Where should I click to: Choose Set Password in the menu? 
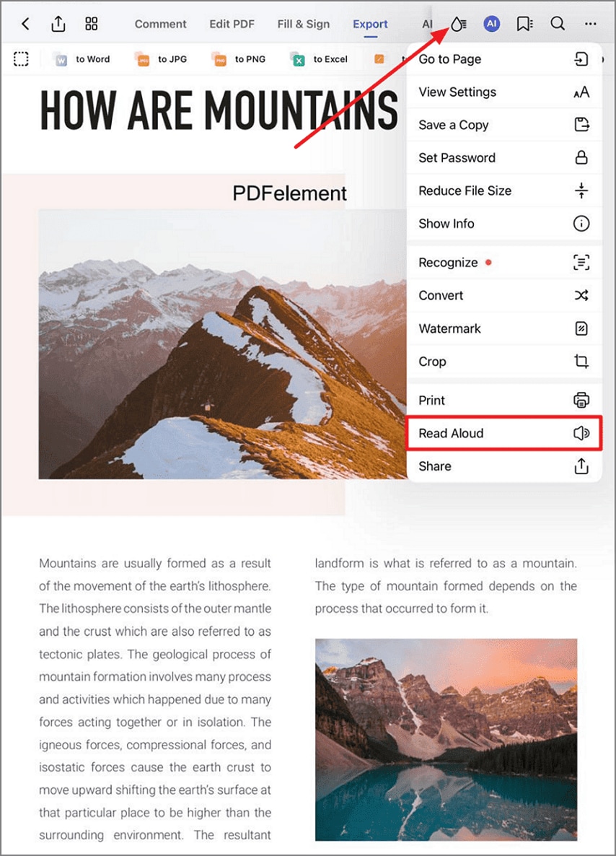pyautogui.click(x=504, y=158)
